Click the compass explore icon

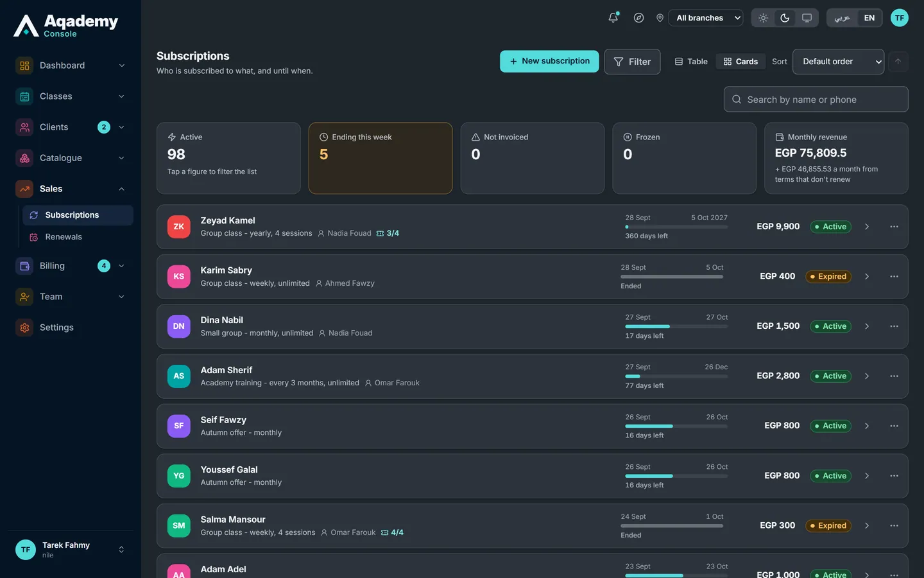(x=638, y=18)
